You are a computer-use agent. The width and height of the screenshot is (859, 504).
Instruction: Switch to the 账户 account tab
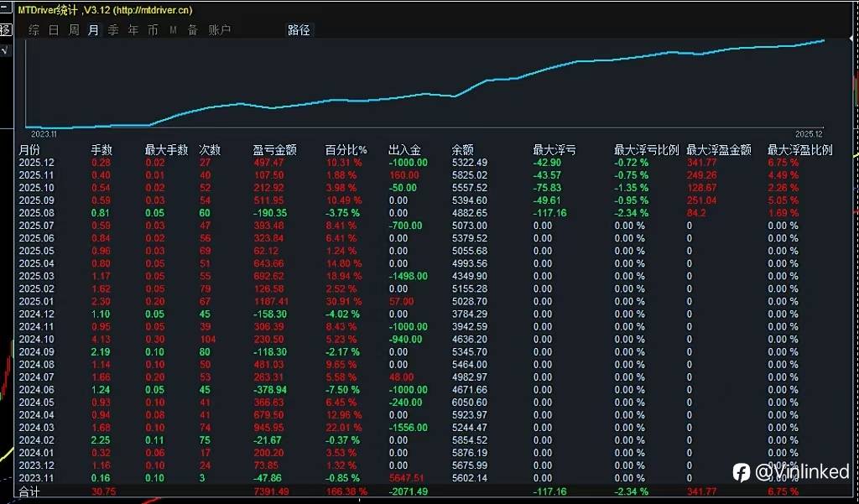[220, 30]
